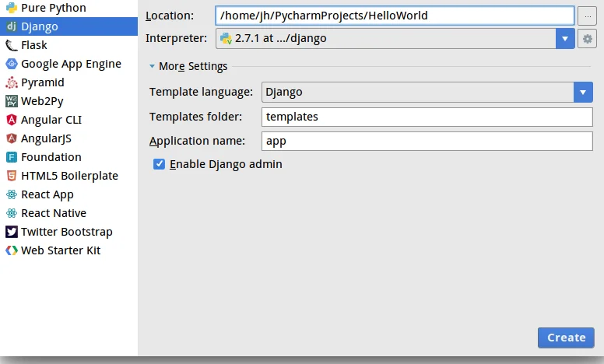
Task: Choose Flask project type
Action: click(69, 45)
